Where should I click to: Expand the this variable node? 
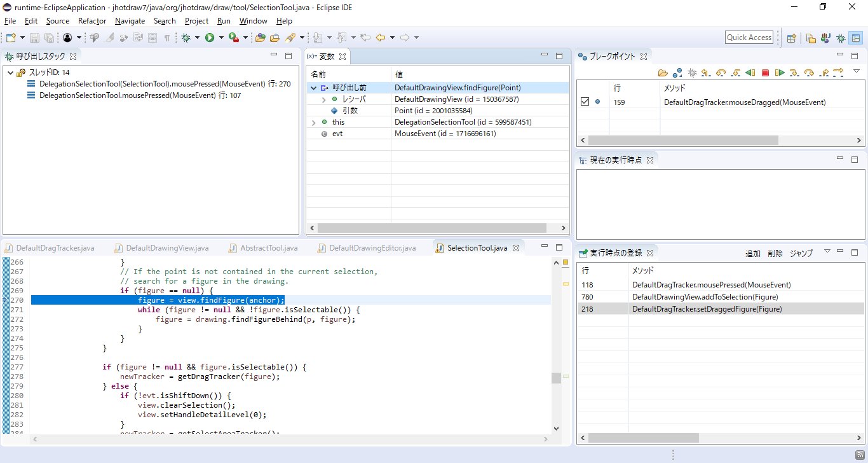(x=313, y=122)
